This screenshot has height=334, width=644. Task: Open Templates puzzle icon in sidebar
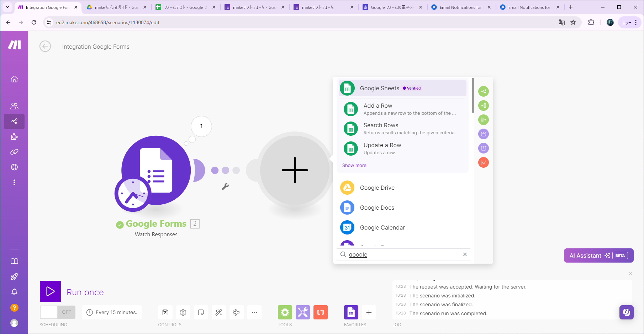coord(14,136)
